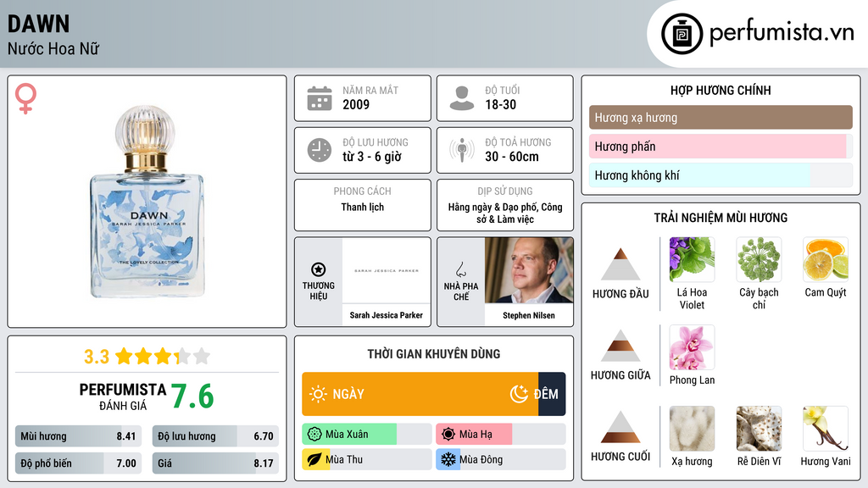Screen dimensions: 868x488
Task: Click the Stephen Nilsen perfumer name
Action: tap(529, 315)
